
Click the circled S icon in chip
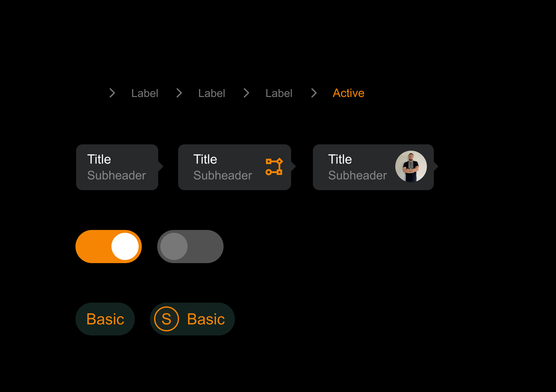pyautogui.click(x=166, y=319)
